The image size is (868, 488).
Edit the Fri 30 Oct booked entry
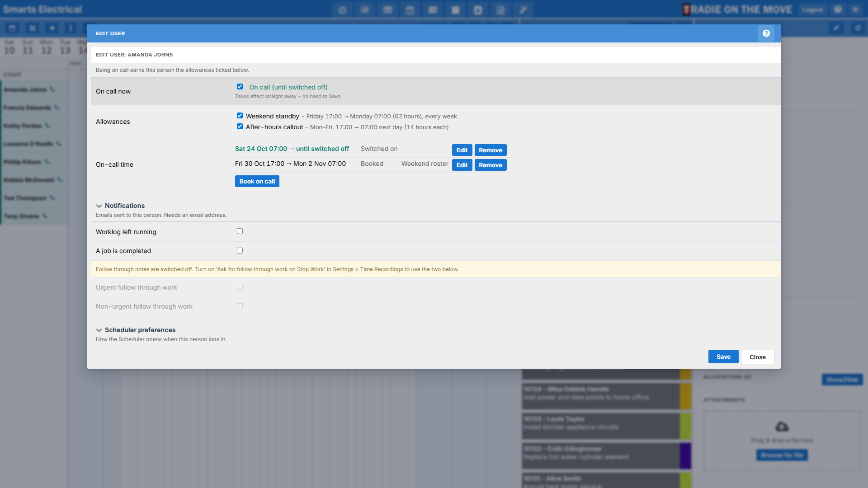pyautogui.click(x=462, y=165)
